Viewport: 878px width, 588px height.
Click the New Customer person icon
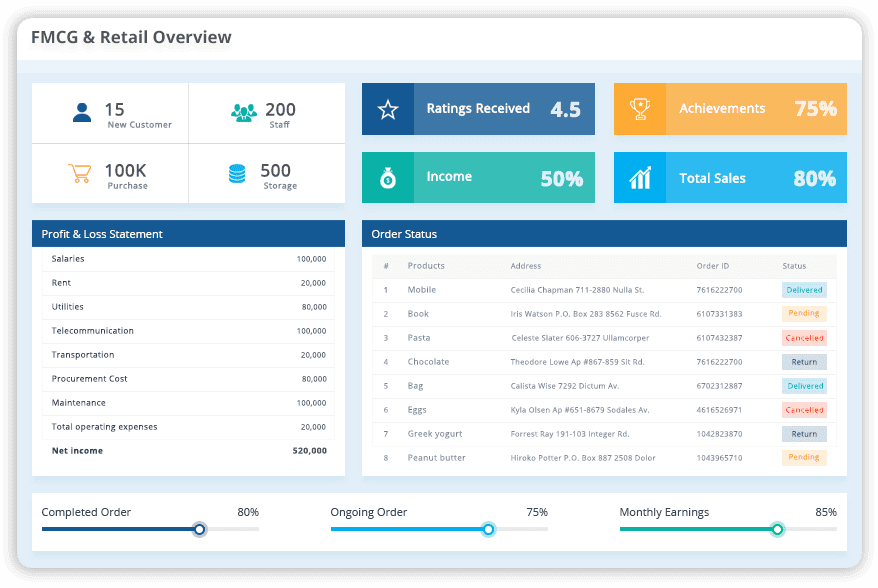pyautogui.click(x=81, y=110)
